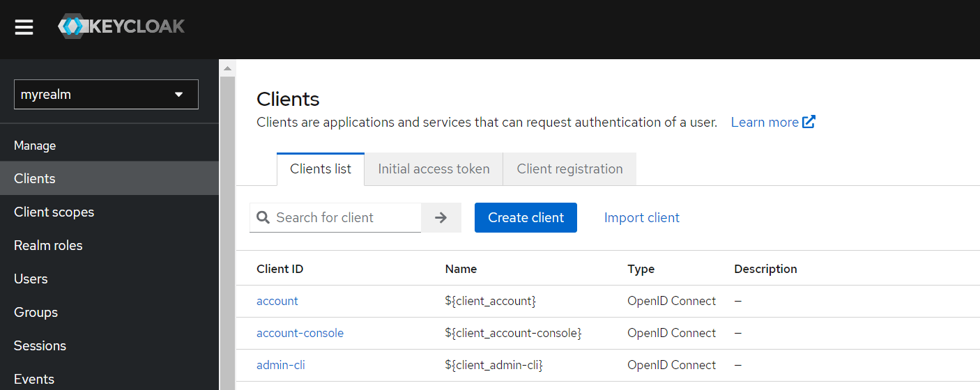Switch to the Client registration tab
The image size is (980, 390).
pyautogui.click(x=569, y=169)
